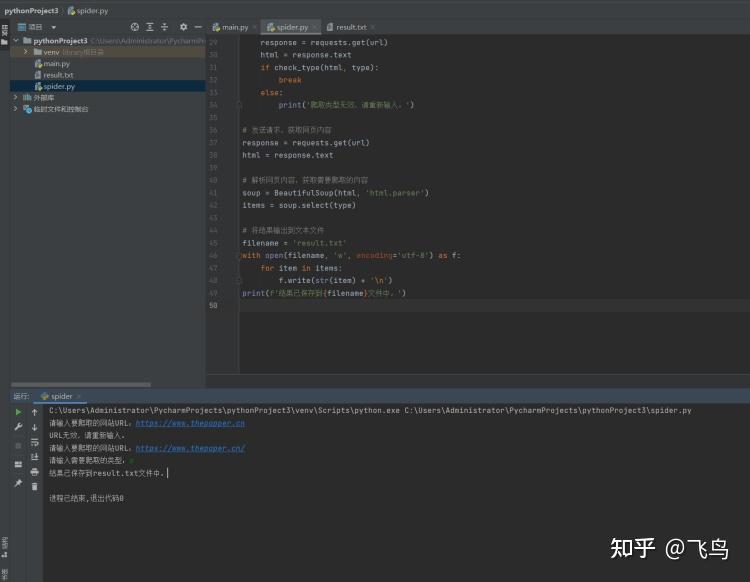This screenshot has width=750, height=582.
Task: Open first console URL without trailing slash
Action: tap(190, 423)
